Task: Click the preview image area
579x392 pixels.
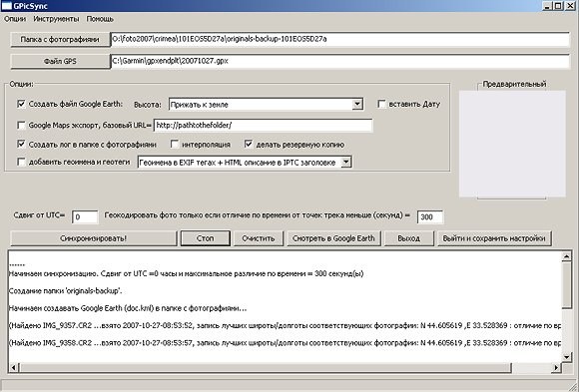Action: (x=512, y=144)
